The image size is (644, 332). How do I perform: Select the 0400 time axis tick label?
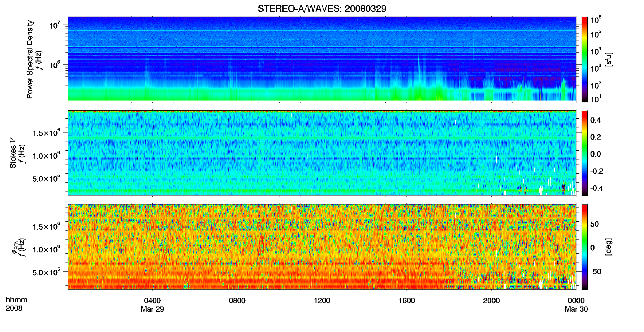click(152, 301)
